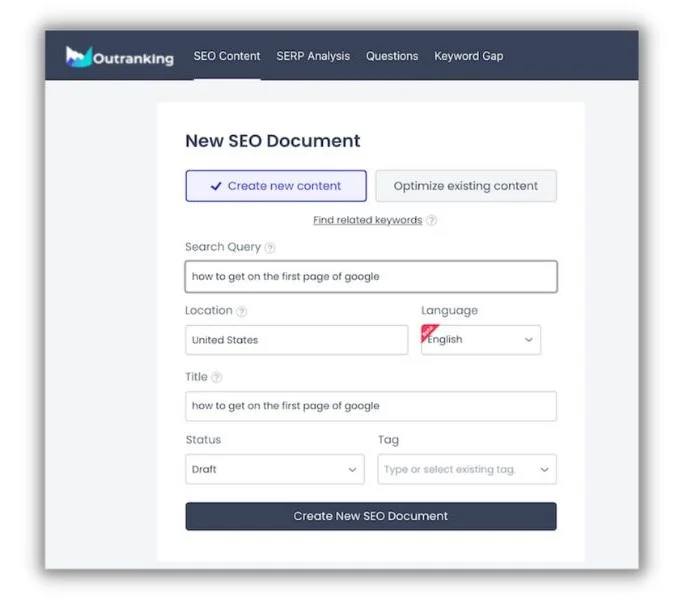Click help icon next to Location label
Image resolution: width=678 pixels, height=600 pixels.
click(x=242, y=312)
